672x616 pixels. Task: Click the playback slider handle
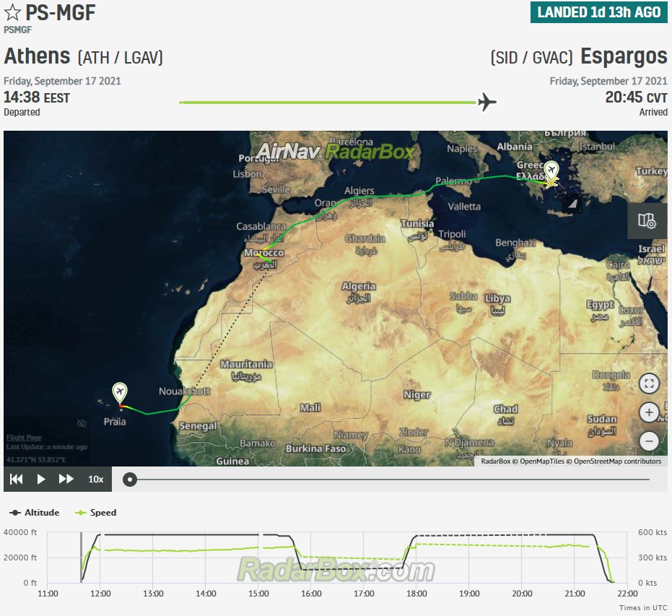click(130, 480)
